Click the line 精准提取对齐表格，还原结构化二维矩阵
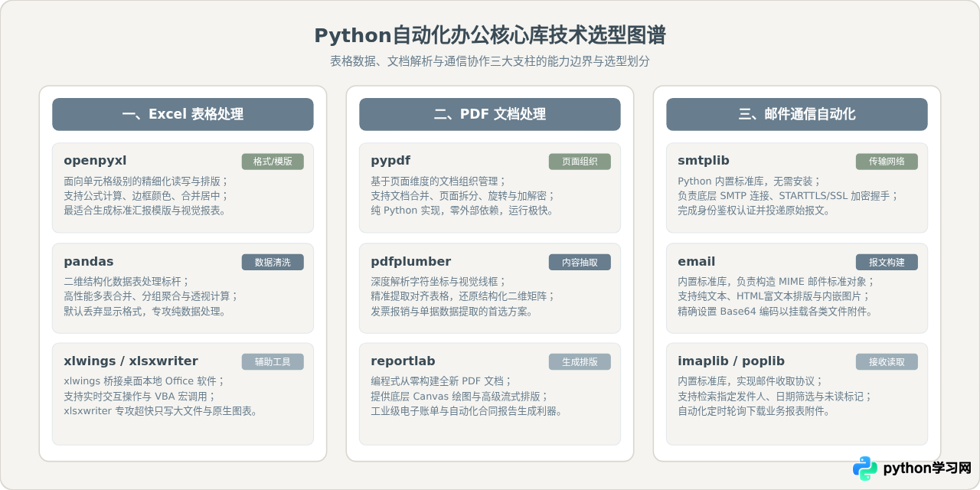This screenshot has width=980, height=490. pyautogui.click(x=463, y=296)
